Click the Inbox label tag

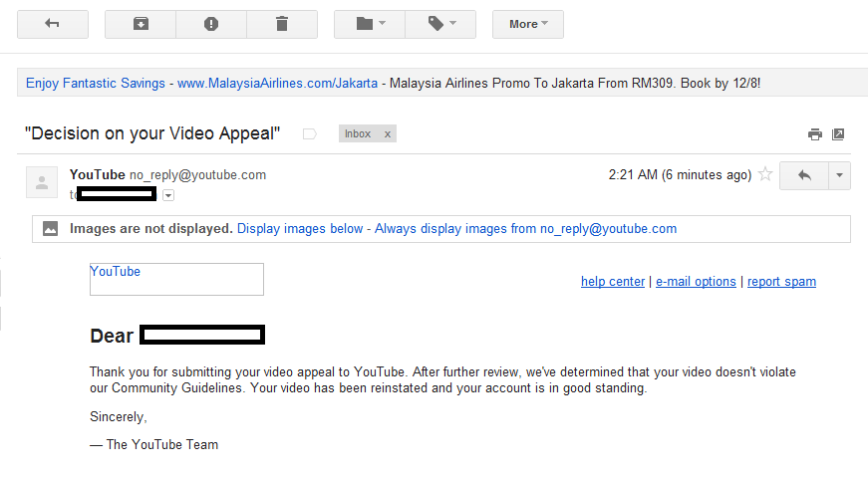click(x=358, y=133)
